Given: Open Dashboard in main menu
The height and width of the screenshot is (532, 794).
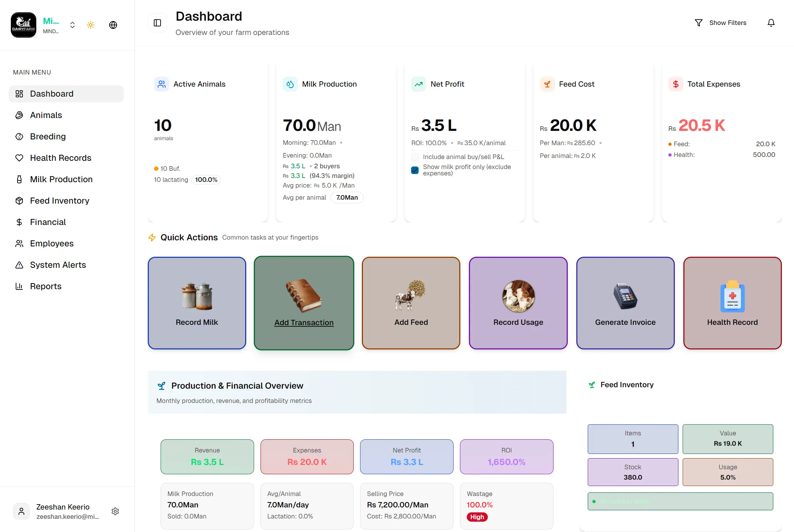Looking at the screenshot, I should (x=66, y=94).
